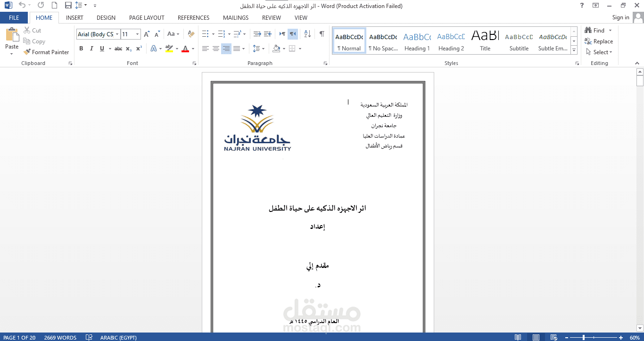Apply subscript formatting

point(129,49)
